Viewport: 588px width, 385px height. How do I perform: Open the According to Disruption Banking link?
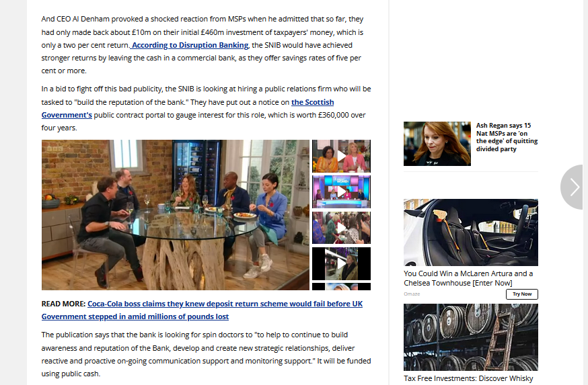[x=189, y=45]
